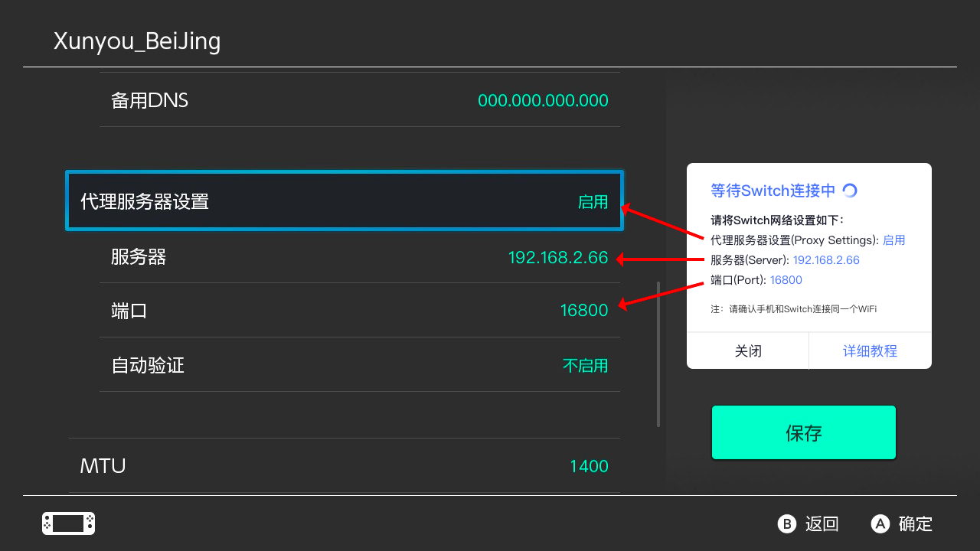Select the 备用DNS secondary DNS row
This screenshot has height=551, width=980.
[360, 100]
